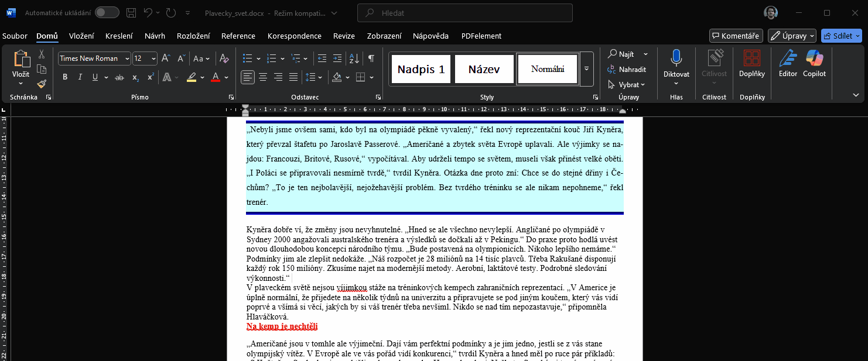Show paragraph marks with pilcrow icon
The height and width of the screenshot is (361, 868).
click(371, 59)
